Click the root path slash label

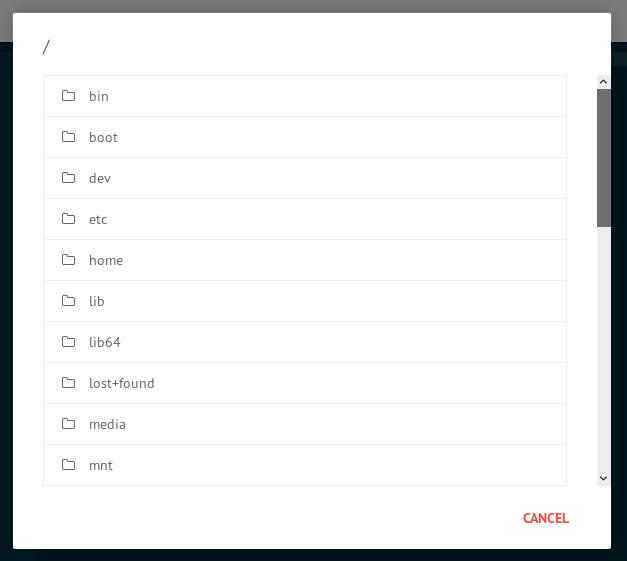tap(46, 46)
